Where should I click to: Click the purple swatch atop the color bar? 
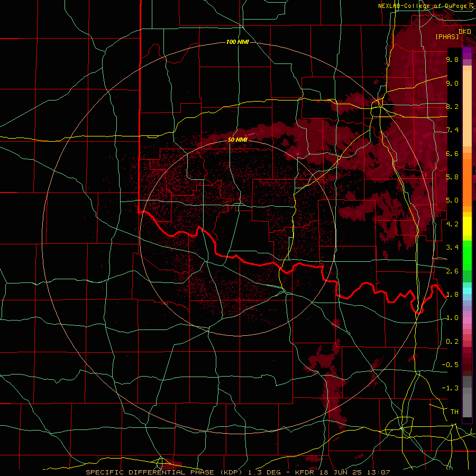pos(467,53)
